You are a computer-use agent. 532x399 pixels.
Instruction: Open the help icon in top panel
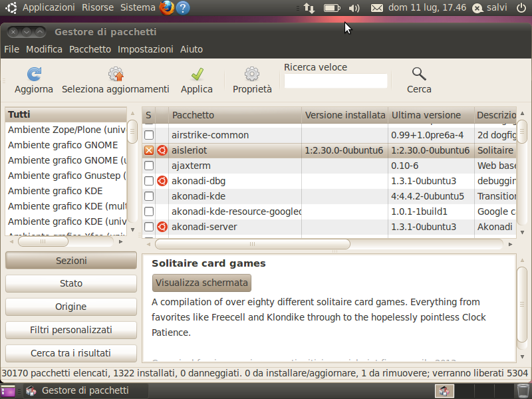click(x=183, y=8)
